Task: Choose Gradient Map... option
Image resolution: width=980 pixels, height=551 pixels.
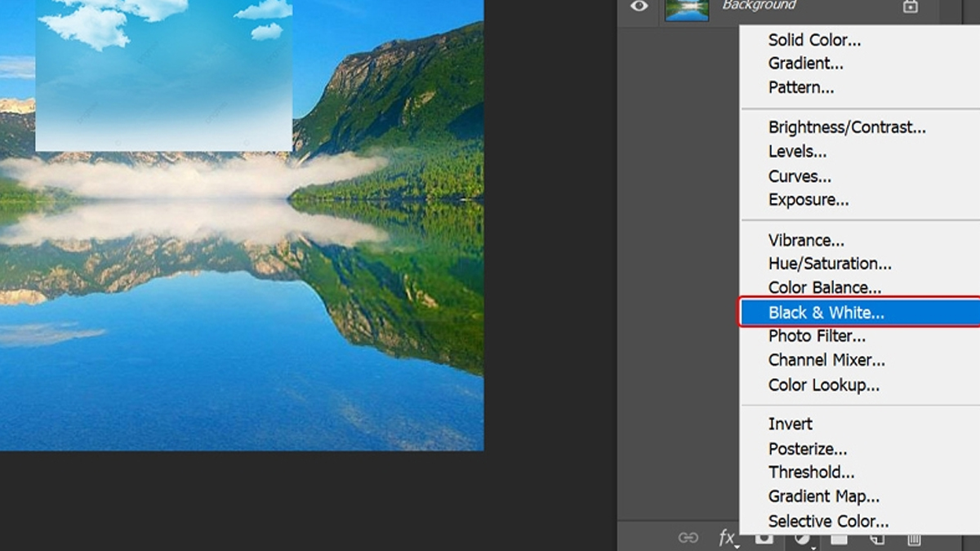Action: point(823,496)
